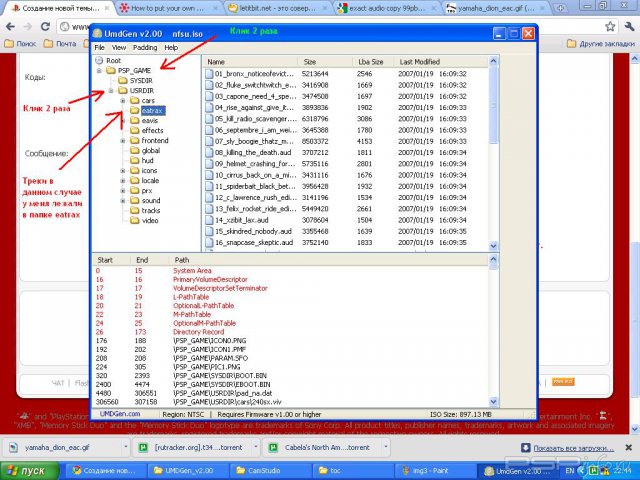Click the video folder icon

coord(133,220)
